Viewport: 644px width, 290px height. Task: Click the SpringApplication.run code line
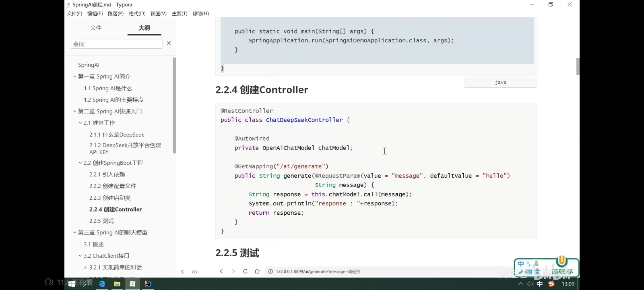pyautogui.click(x=351, y=40)
